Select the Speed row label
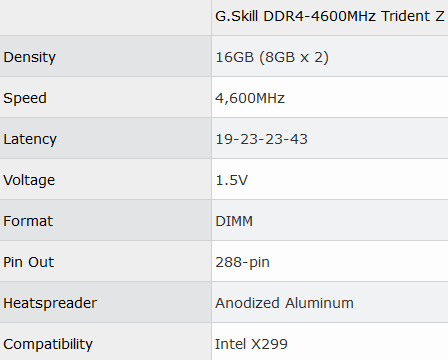The image size is (448, 360). [x=25, y=98]
